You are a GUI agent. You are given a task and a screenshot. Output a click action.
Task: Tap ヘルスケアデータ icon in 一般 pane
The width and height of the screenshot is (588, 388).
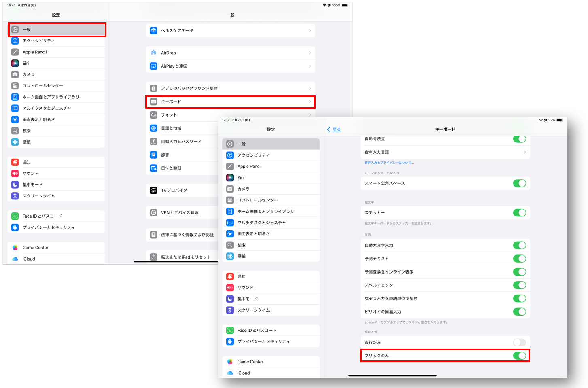153,30
